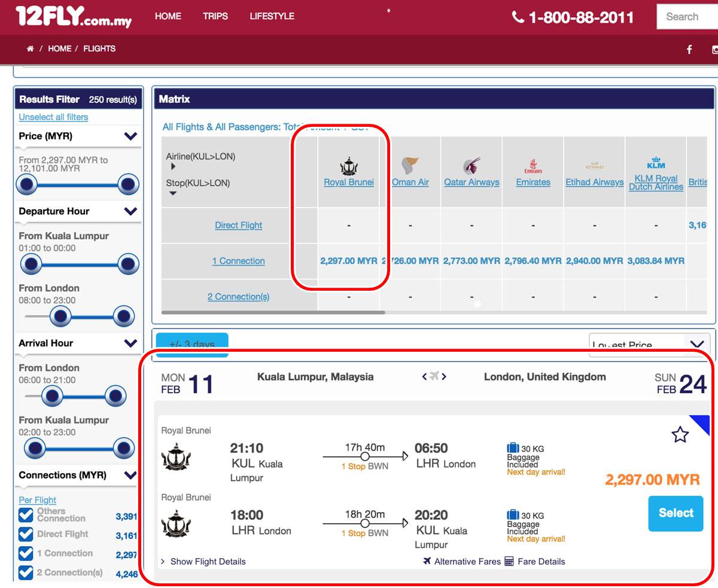Click the London departure hour start handle
This screenshot has height=588, width=718.
[x=60, y=316]
